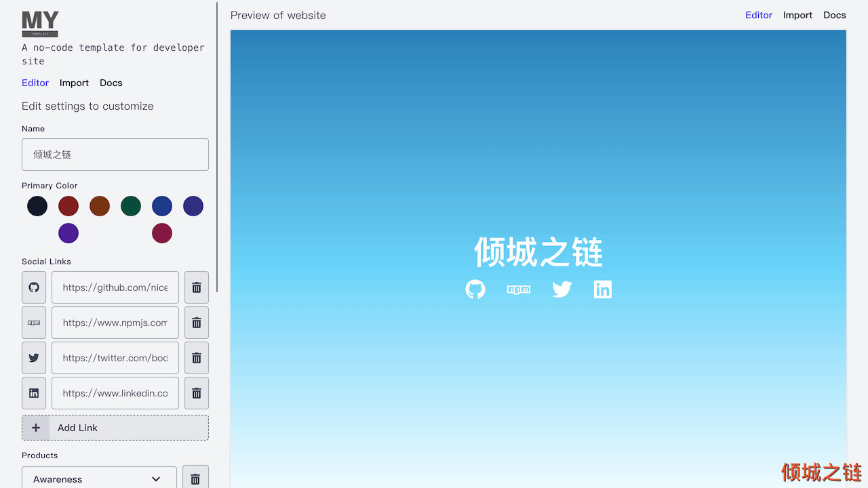Screen dimensions: 868x488
Task: Click the 'Primary Color' section label
Action: pos(50,186)
